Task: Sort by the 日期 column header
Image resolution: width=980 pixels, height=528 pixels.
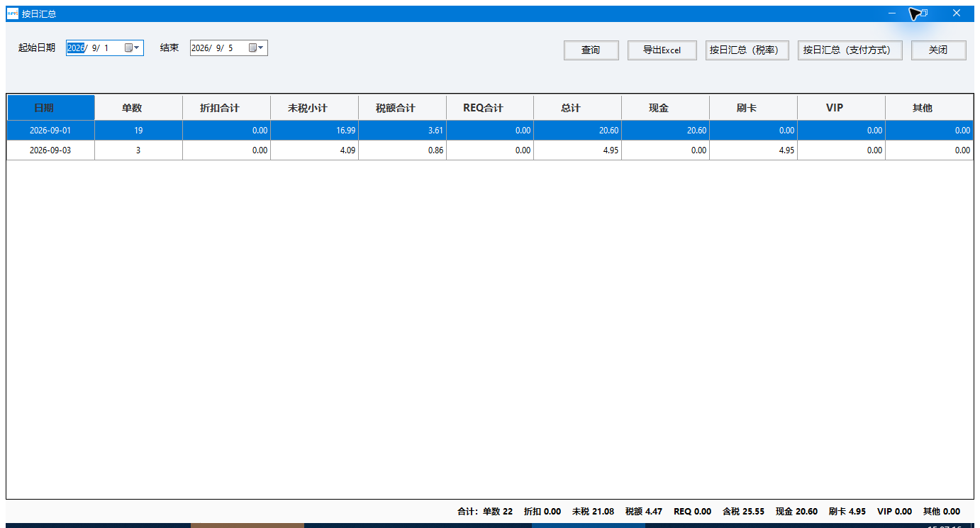Action: click(x=51, y=108)
